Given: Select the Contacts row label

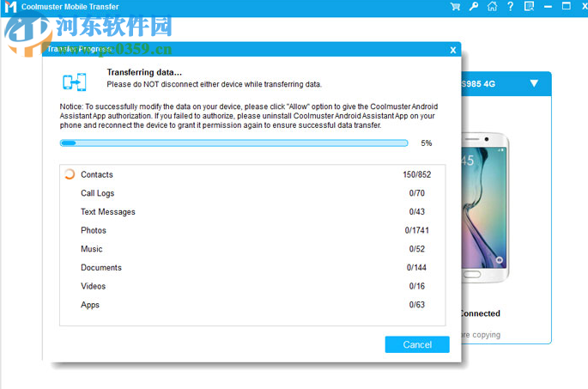Looking at the screenshot, I should (x=97, y=174).
